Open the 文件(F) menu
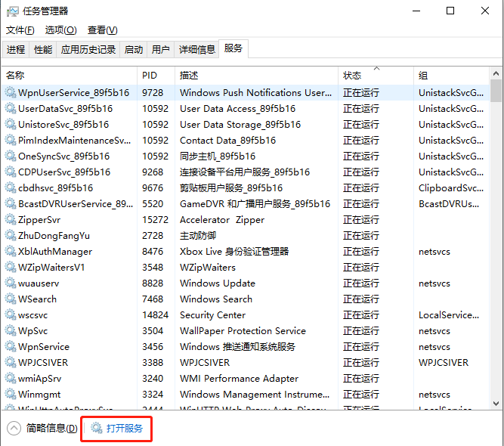This screenshot has width=504, height=446. click(x=20, y=30)
